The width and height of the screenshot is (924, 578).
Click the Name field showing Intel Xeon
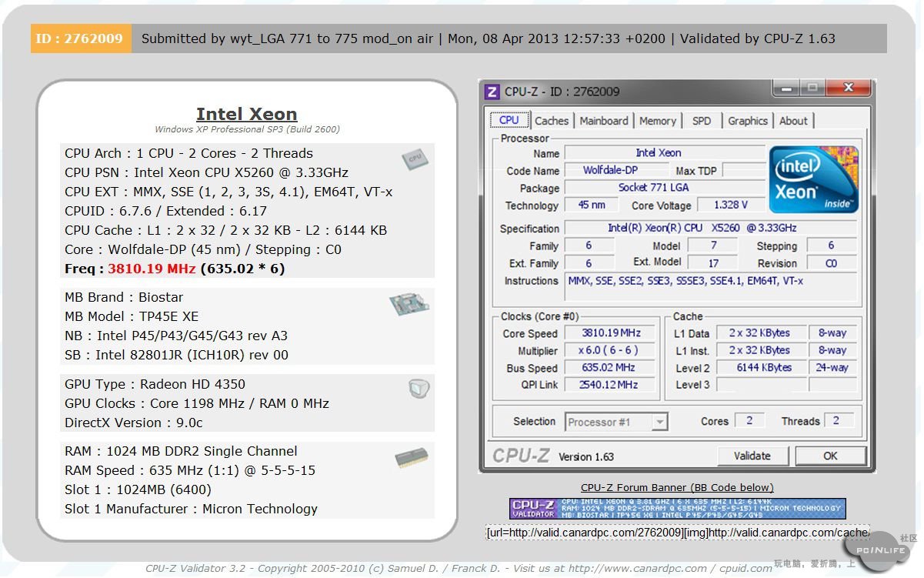coord(665,152)
